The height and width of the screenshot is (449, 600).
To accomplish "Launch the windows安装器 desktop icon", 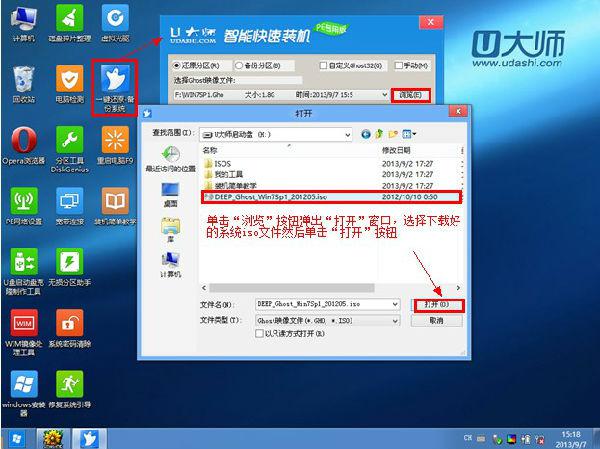I will pyautogui.click(x=24, y=393).
